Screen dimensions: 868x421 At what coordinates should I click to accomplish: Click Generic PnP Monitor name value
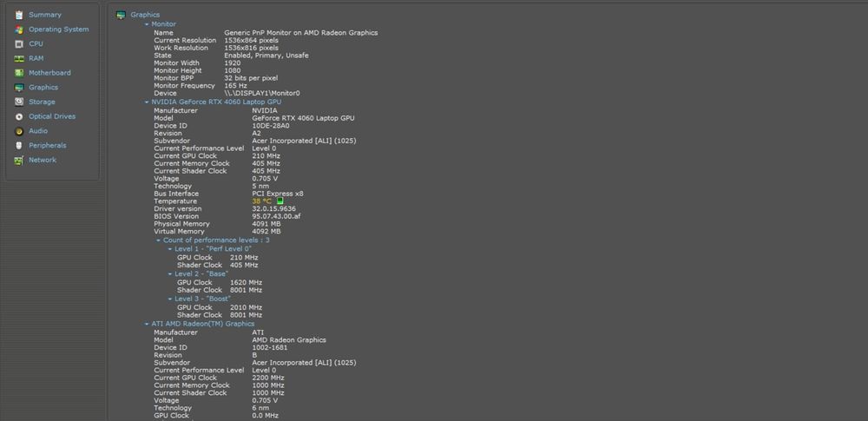301,33
